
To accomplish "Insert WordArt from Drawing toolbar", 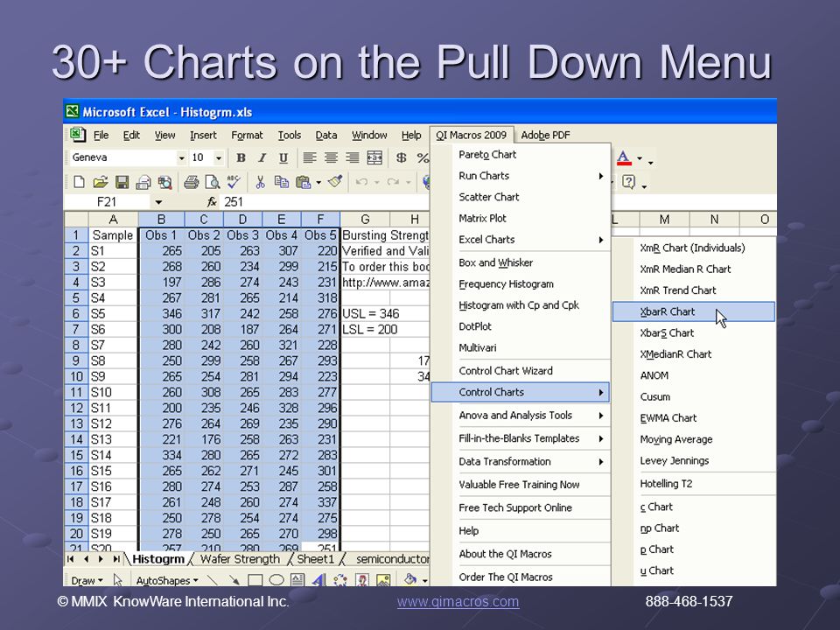I will click(x=318, y=580).
